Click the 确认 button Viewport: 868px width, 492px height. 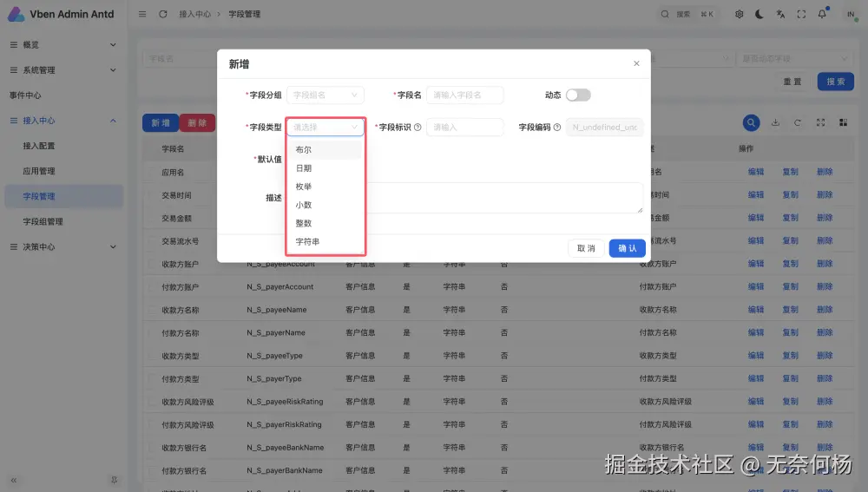[x=628, y=248]
